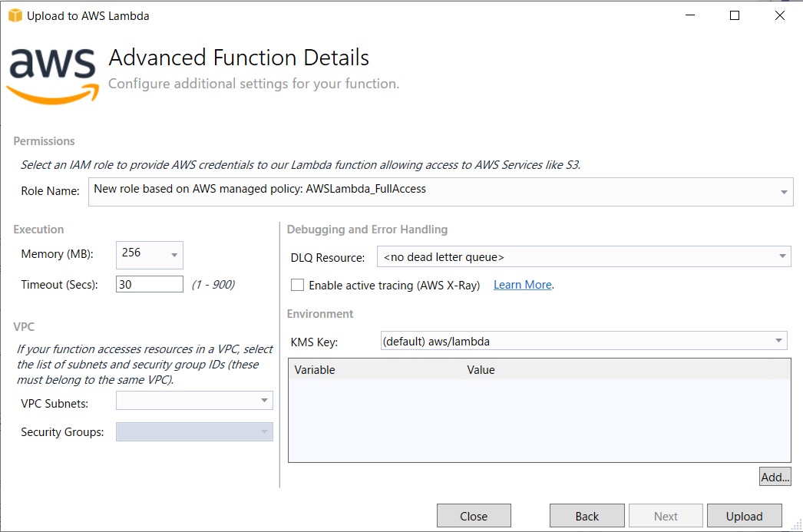Select the Value column header
Viewport: 803px width, 532px height.
pyautogui.click(x=481, y=370)
